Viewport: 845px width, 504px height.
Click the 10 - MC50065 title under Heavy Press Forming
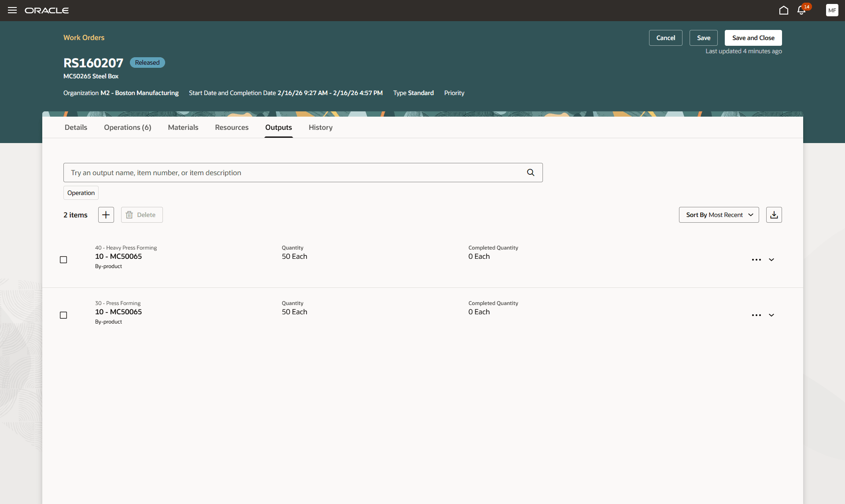click(118, 256)
